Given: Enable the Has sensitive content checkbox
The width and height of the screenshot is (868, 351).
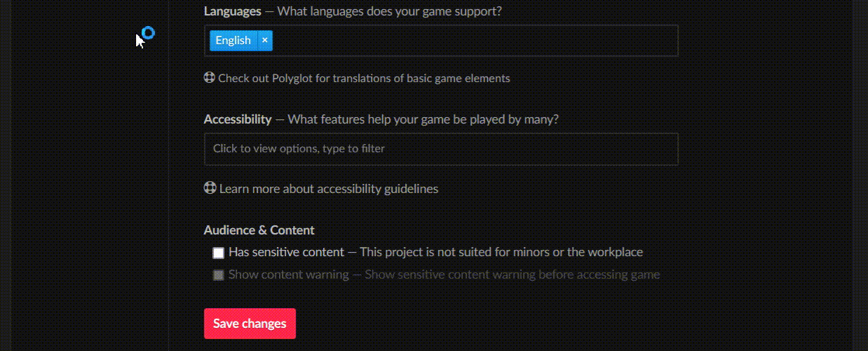Looking at the screenshot, I should 219,253.
